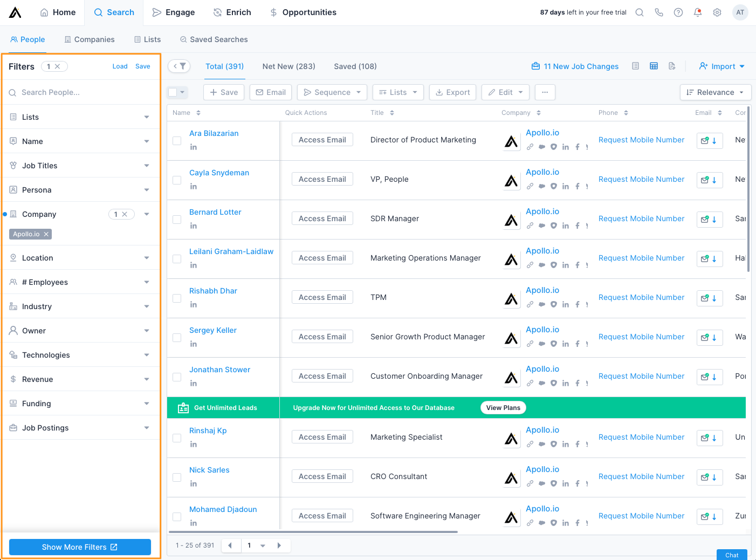756x560 pixels.
Task: Switch to the table grid view icon
Action: (654, 66)
